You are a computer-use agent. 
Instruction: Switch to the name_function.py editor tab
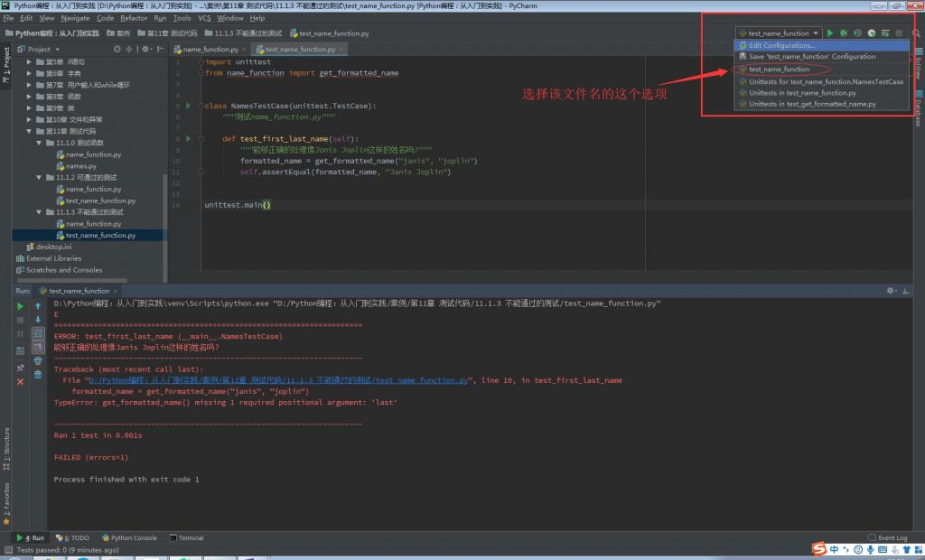pyautogui.click(x=209, y=50)
